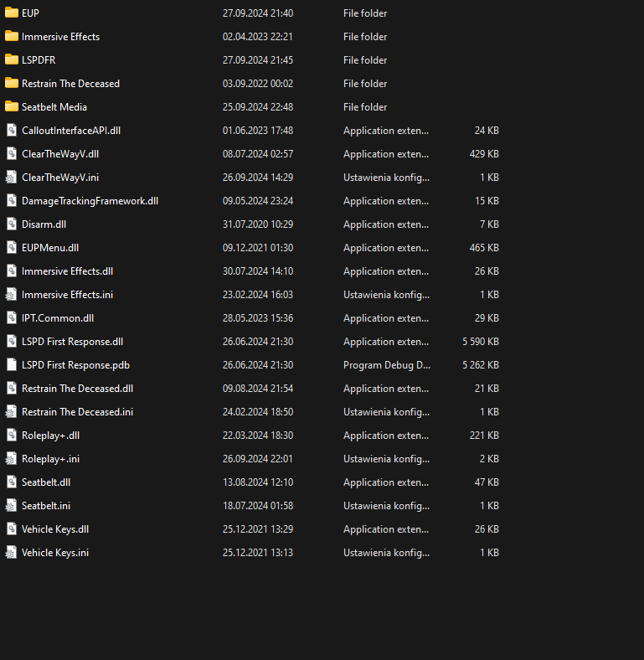Click the date 25.12.2021 13:13
Screen dimensions: 644x660
[x=258, y=553]
